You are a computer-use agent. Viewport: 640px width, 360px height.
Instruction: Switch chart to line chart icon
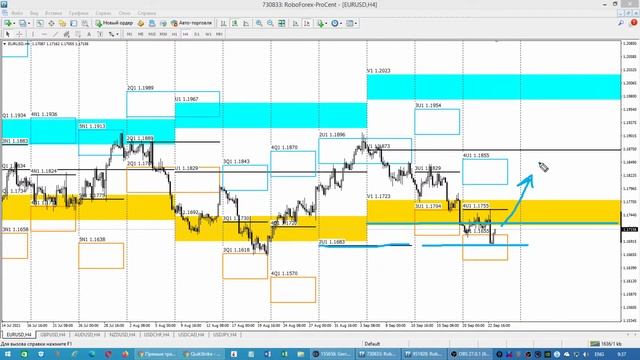pos(246,23)
